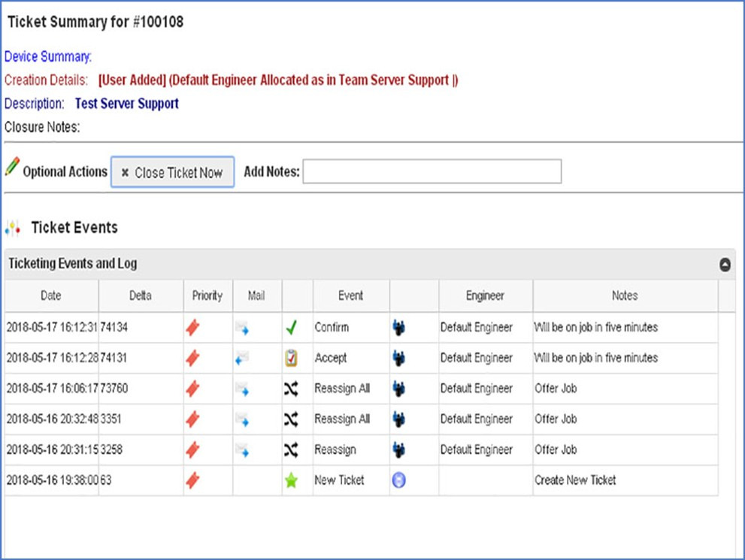Screen dimensions: 745x560
Task: Click the incoming mail icon in Accept row
Action: [x=242, y=358]
